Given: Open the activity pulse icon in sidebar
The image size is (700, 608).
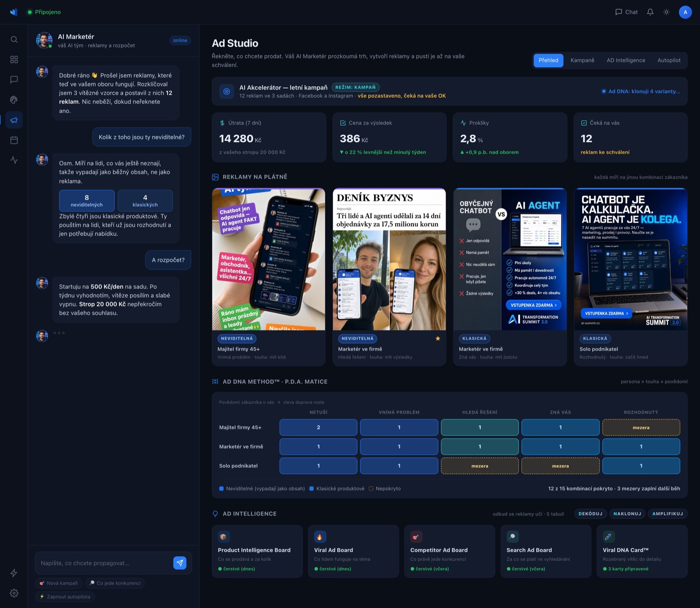Looking at the screenshot, I should [14, 160].
